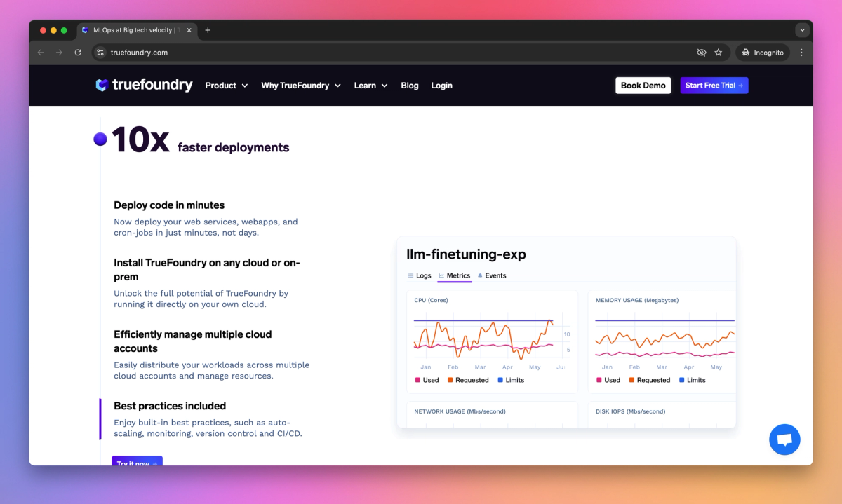Switch to the Metrics tab

click(454, 275)
